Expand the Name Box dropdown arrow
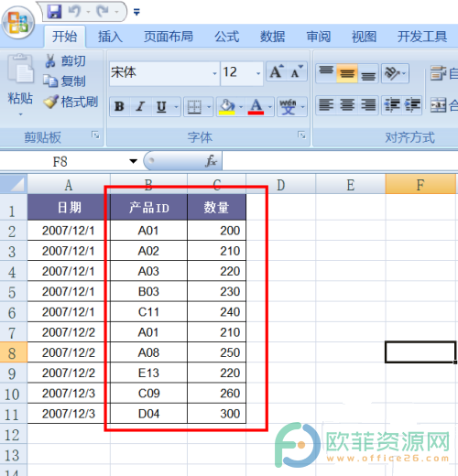This screenshot has width=458, height=476. point(133,161)
